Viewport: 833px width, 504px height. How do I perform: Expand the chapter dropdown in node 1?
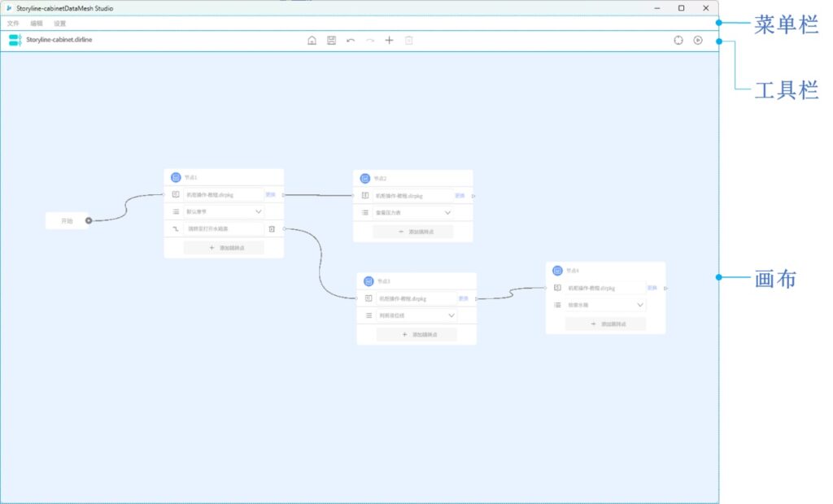(259, 211)
